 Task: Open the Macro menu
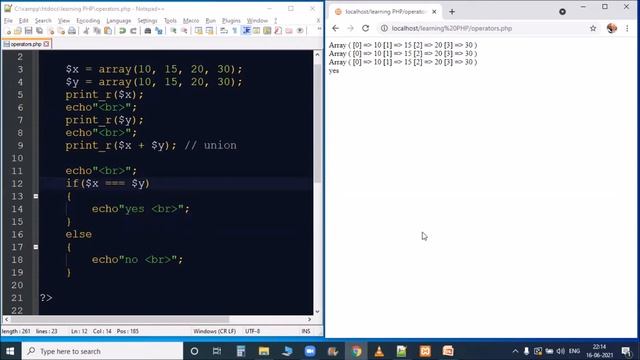[x=191, y=20]
